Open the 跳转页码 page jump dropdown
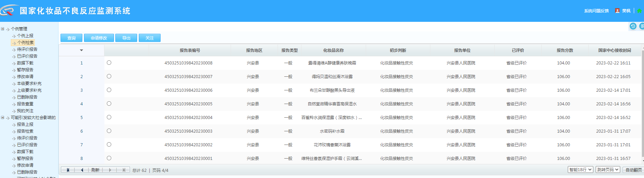644x178 pixels. point(608,170)
